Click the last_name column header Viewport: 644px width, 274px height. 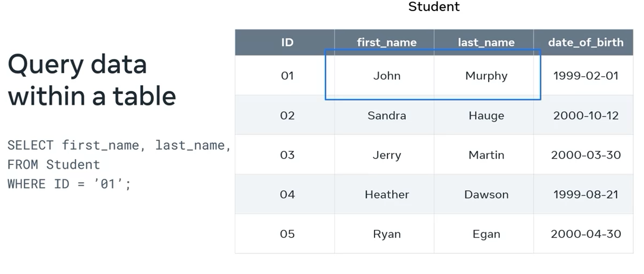[x=486, y=42]
